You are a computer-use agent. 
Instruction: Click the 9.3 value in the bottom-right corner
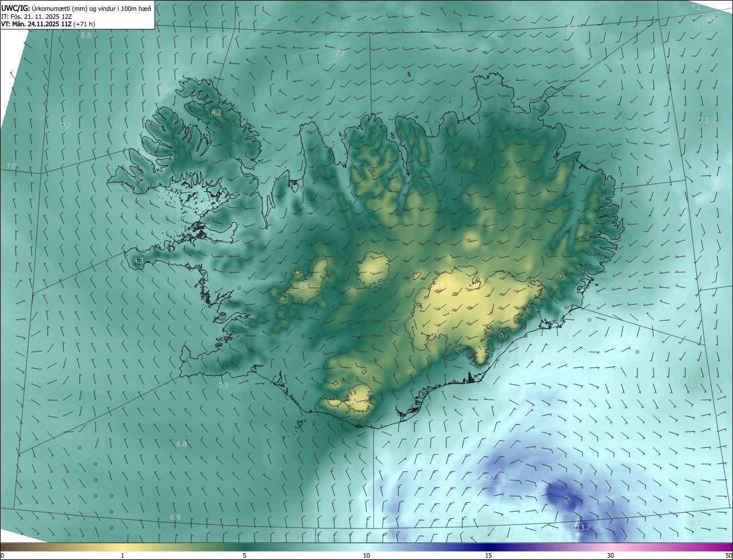[695, 523]
